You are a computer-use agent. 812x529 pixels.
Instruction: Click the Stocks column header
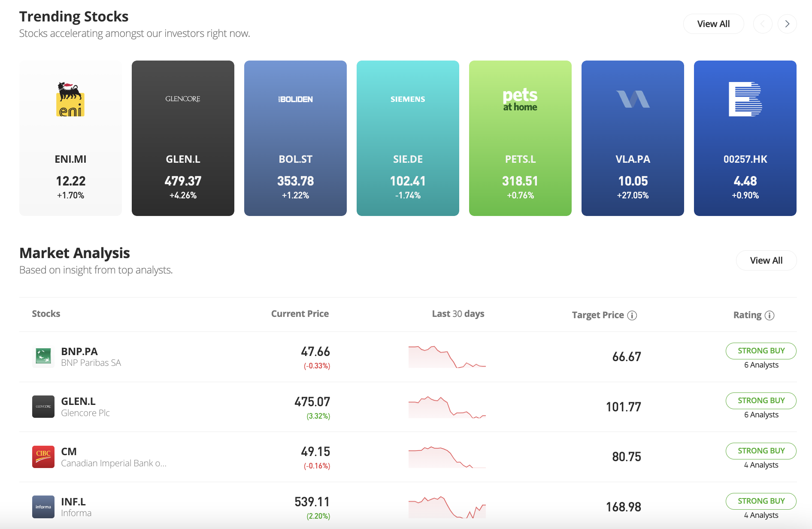pos(46,314)
